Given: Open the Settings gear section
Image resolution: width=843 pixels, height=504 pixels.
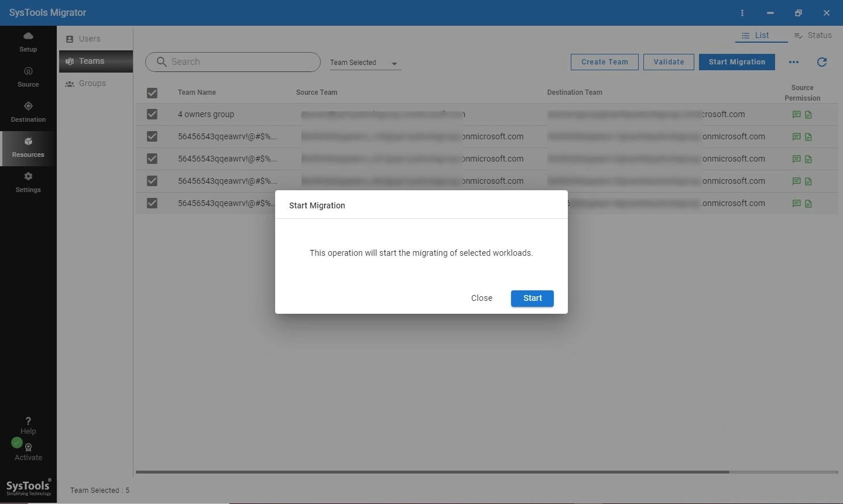Looking at the screenshot, I should (28, 183).
